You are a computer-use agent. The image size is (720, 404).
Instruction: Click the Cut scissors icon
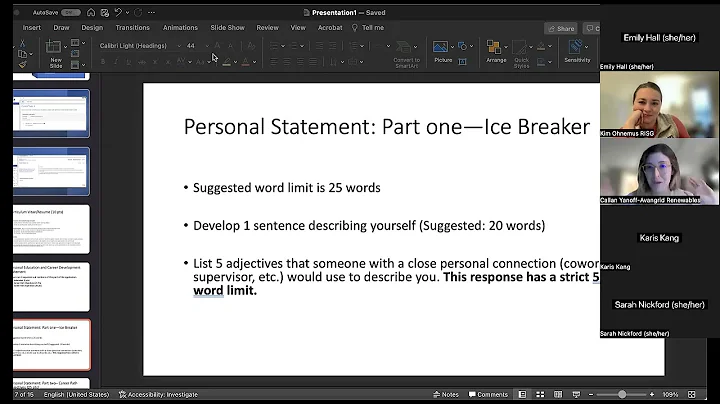(x=22, y=43)
